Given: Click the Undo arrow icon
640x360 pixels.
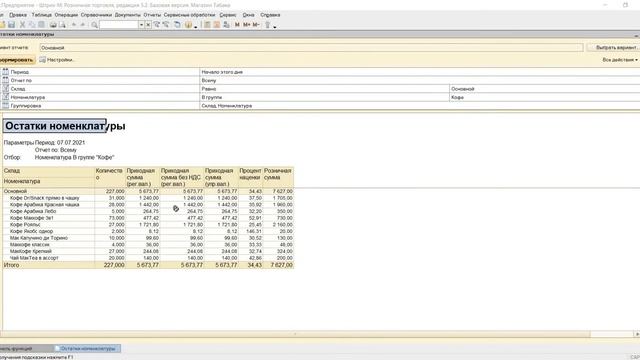Looking at the screenshot, I should point(74,25).
